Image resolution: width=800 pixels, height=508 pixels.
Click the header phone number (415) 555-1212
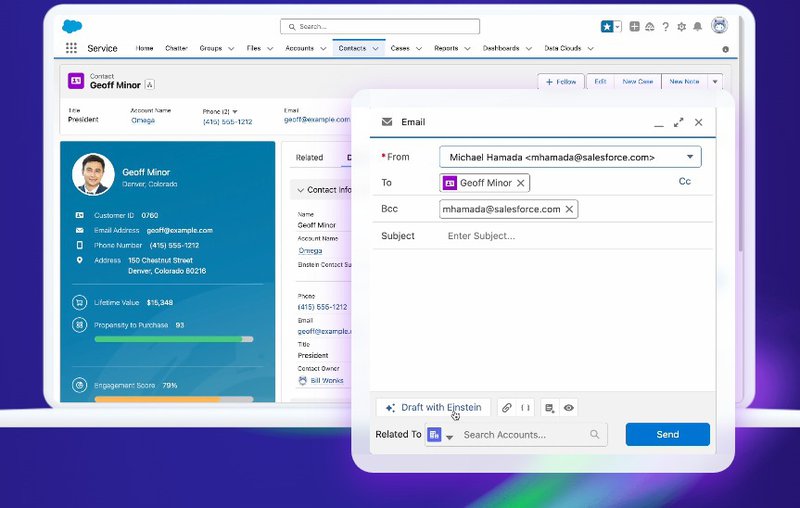tap(228, 121)
